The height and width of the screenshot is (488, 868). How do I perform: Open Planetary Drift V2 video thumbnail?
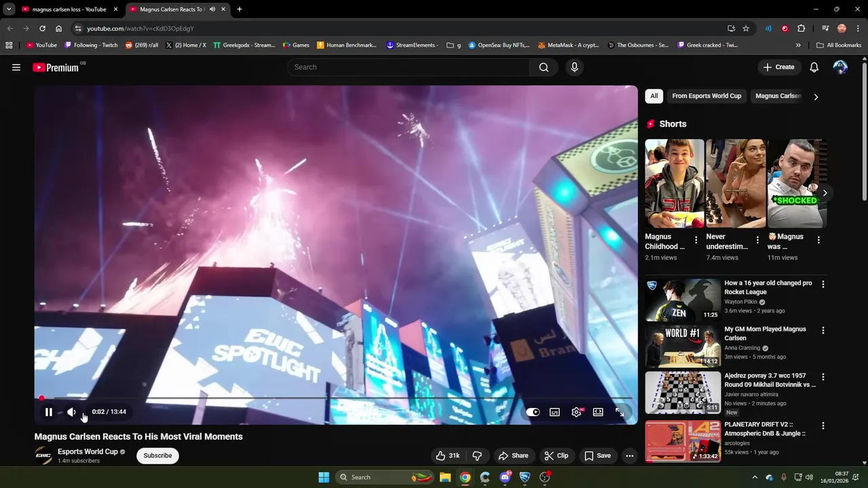(683, 441)
